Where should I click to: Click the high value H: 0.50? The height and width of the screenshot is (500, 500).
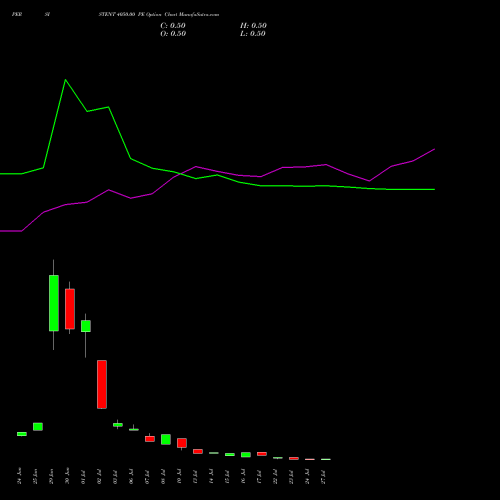(x=253, y=26)
